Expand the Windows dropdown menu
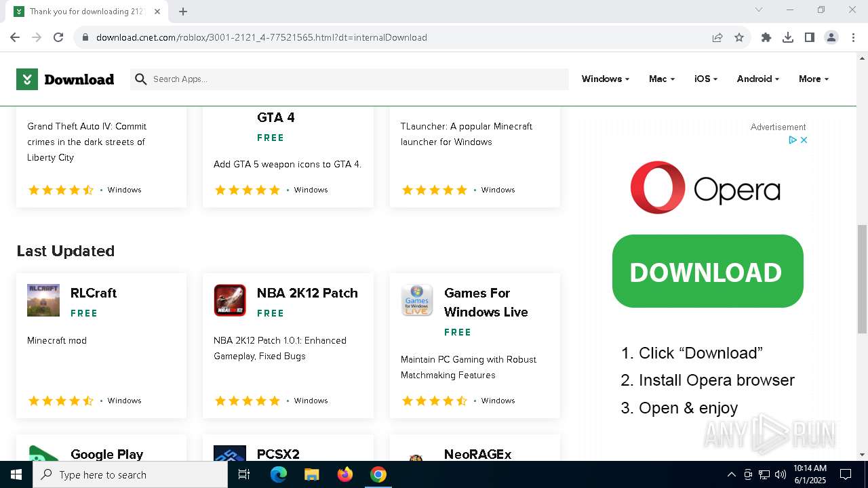 [x=605, y=79]
